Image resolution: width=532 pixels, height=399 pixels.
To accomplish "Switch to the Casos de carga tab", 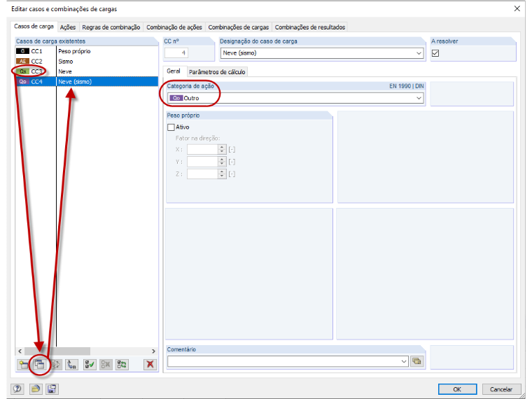I will tap(34, 26).
